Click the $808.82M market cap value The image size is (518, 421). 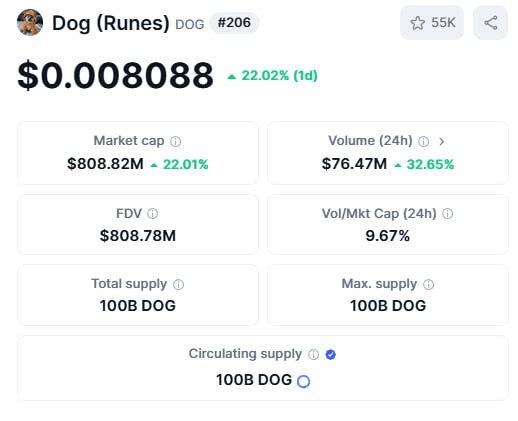[x=105, y=164]
